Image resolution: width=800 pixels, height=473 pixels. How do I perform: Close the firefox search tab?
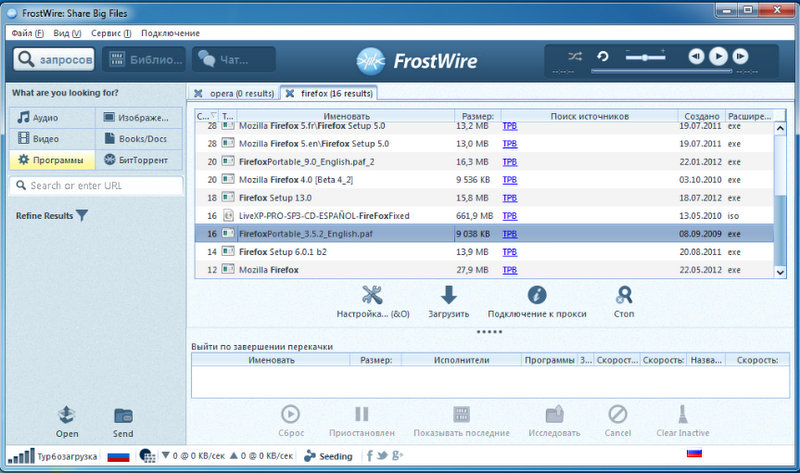click(290, 93)
